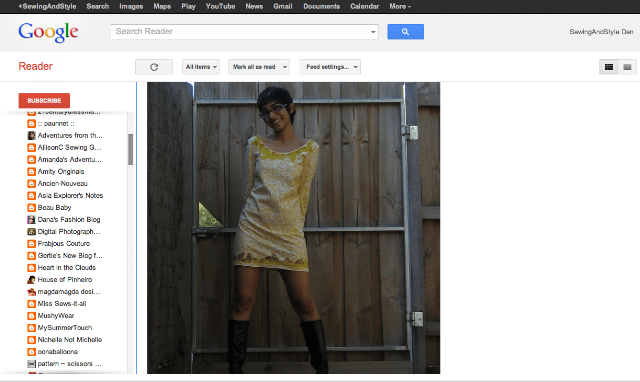This screenshot has width=640, height=382.
Task: Click the red SUBSCRIBE button
Action: (44, 100)
